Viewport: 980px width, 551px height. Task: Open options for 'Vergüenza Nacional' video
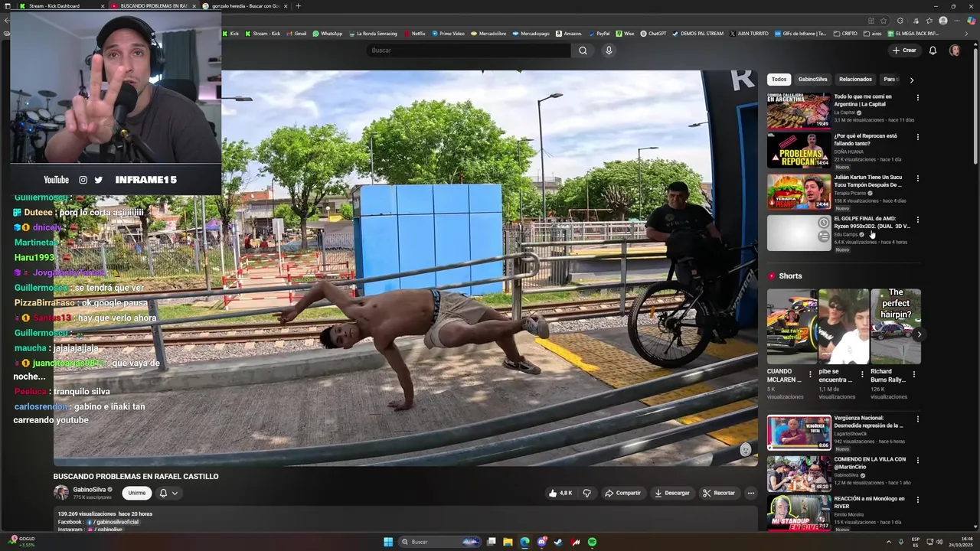coord(917,419)
